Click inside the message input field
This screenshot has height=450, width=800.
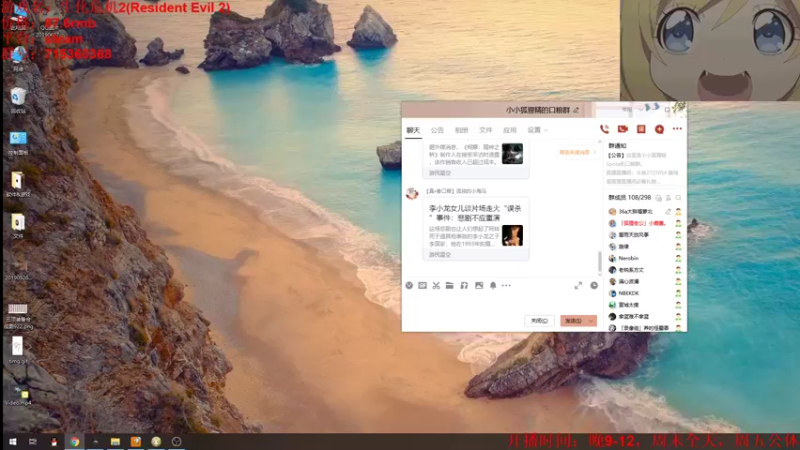500,303
